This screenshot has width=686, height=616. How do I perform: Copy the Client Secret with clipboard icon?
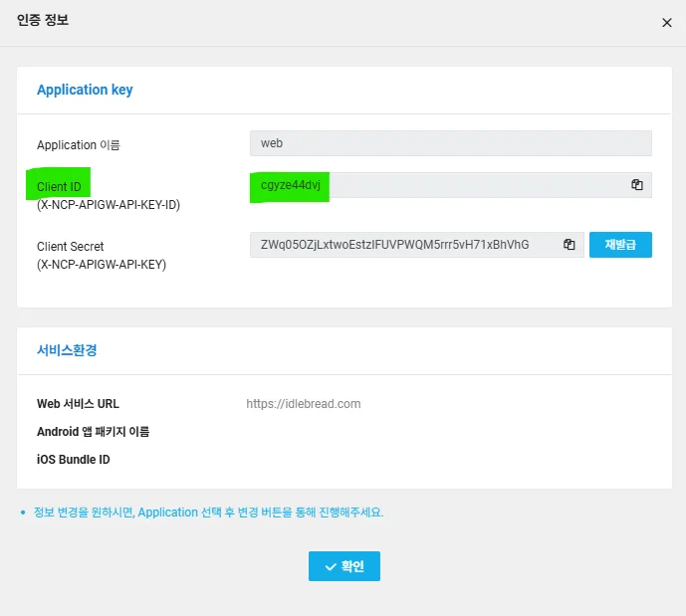coord(570,245)
